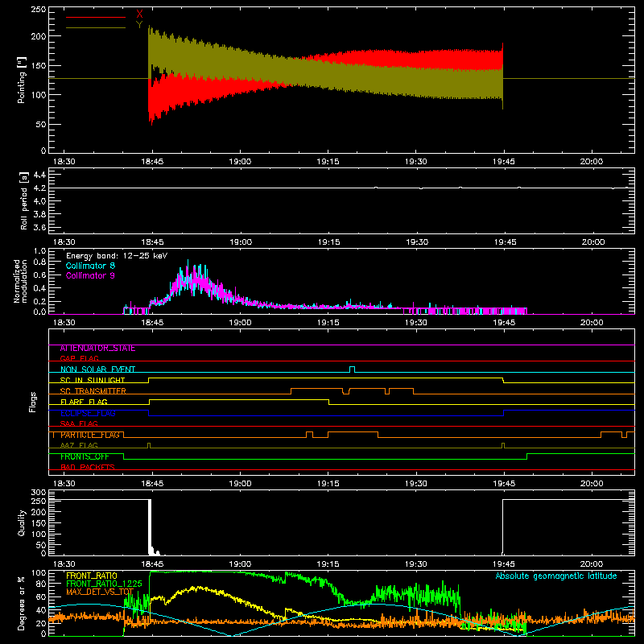Click the 19:15 tick label under Roll period plot
The image size is (644, 644).
[x=328, y=242]
